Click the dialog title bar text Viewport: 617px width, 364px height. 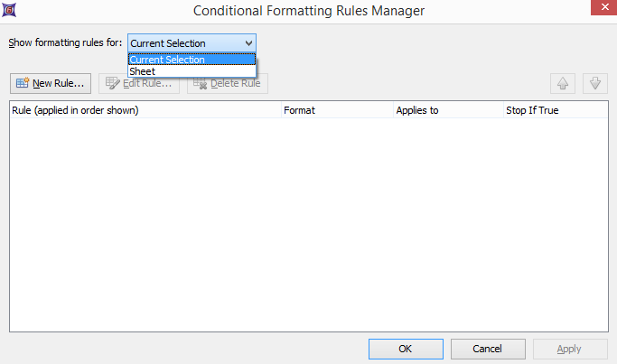[309, 11]
